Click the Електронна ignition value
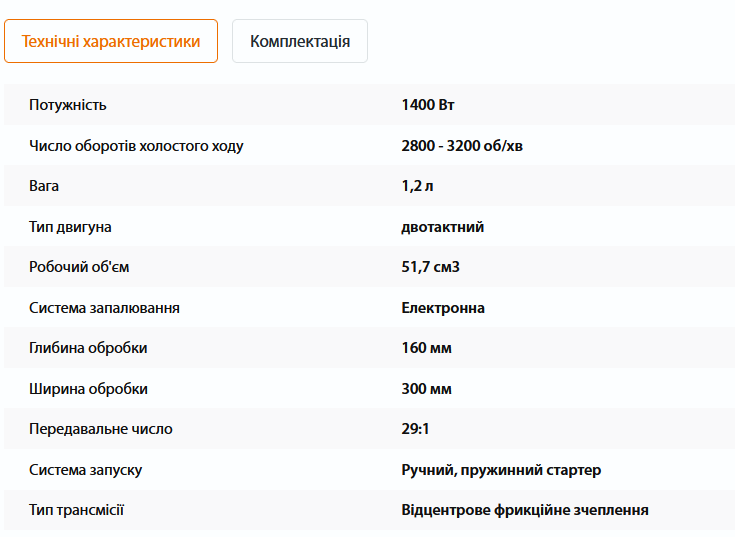 pos(443,308)
